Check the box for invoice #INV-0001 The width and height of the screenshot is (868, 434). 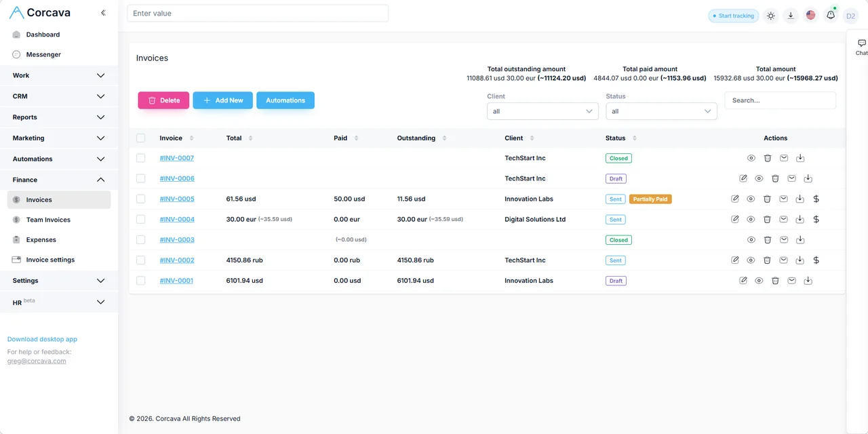click(x=141, y=280)
